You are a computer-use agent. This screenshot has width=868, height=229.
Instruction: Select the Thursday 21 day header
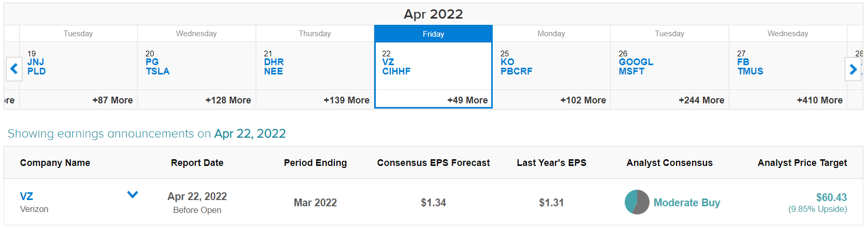[x=315, y=34]
